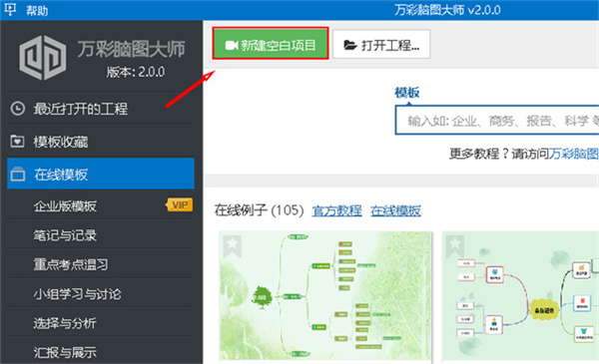Image resolution: width=599 pixels, height=364 pixels.
Task: Visit the 万彩脑图 tutorials link
Action: [x=573, y=154]
